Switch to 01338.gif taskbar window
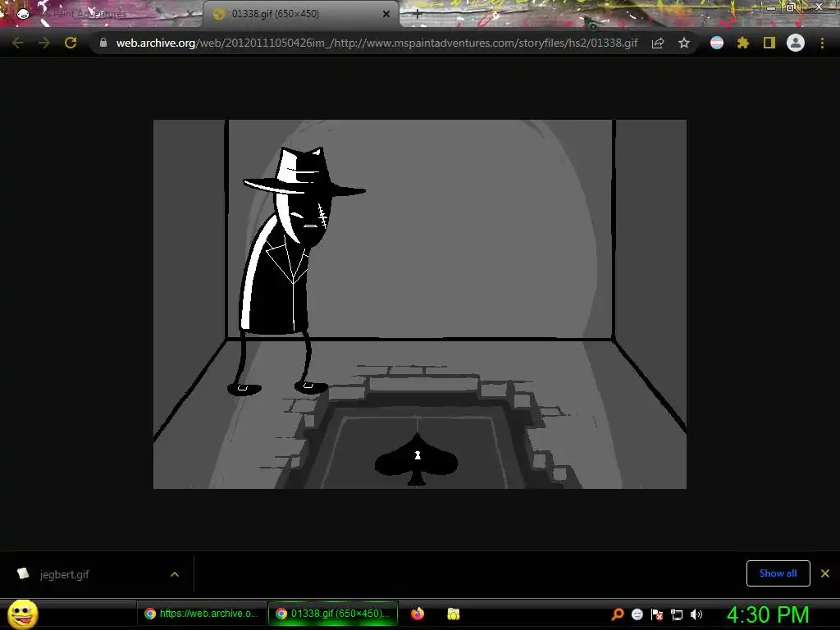The width and height of the screenshot is (840, 630). coord(333,614)
